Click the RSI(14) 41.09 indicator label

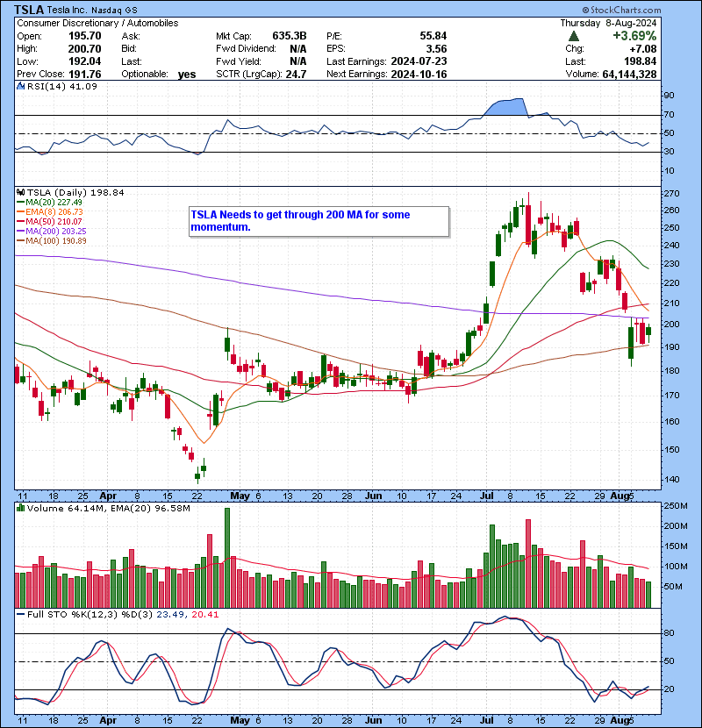coord(61,86)
